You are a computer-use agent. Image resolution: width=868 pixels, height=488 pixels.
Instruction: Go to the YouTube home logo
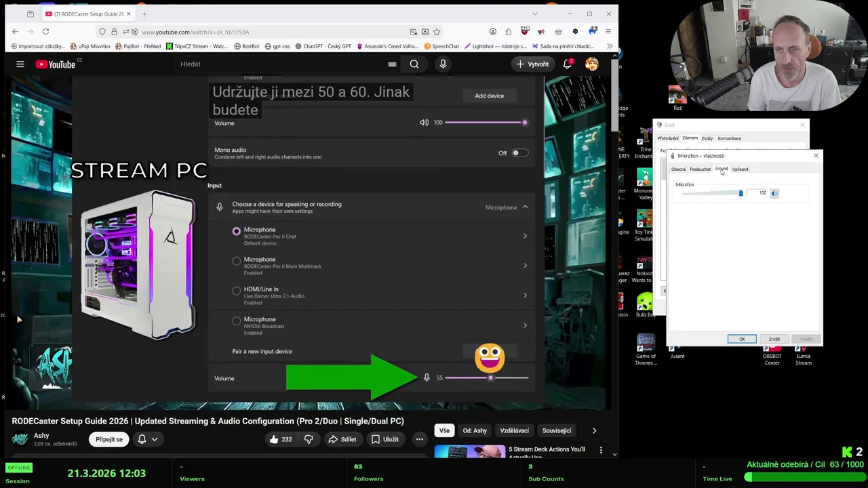tap(56, 64)
